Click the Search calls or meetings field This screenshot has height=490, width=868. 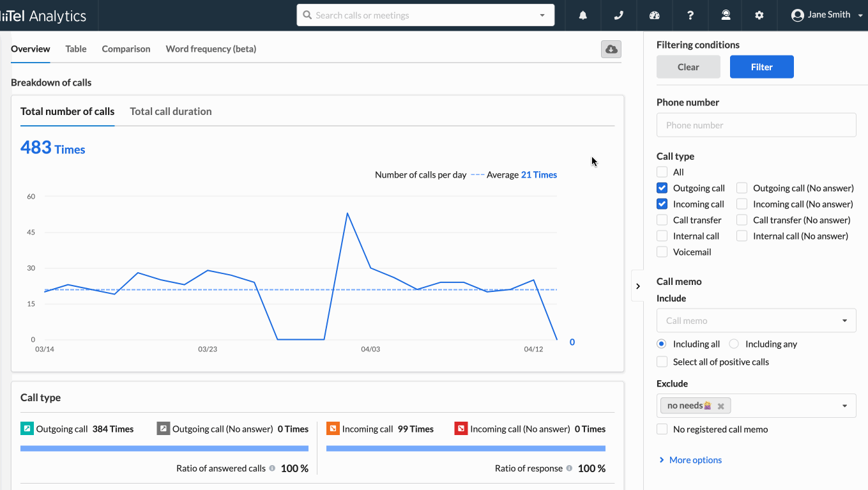425,15
